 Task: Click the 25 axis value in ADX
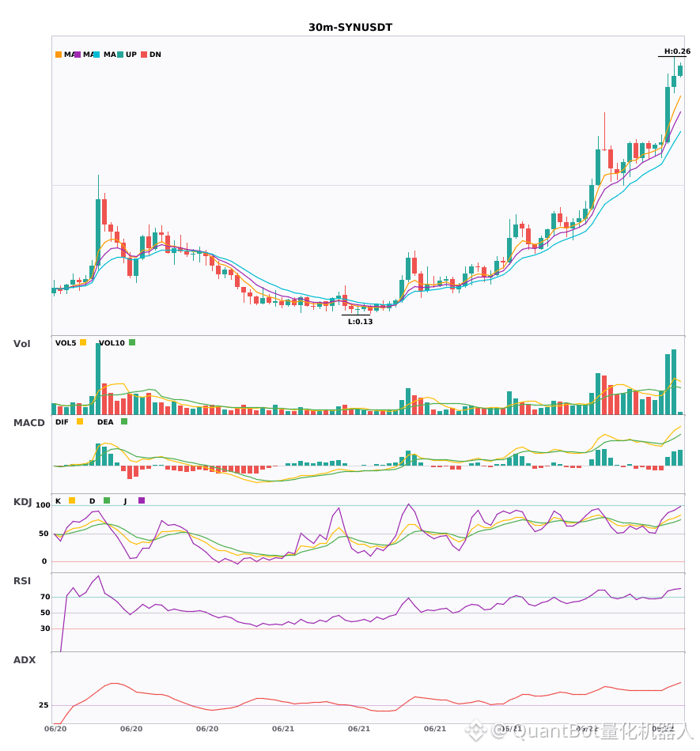(x=44, y=705)
